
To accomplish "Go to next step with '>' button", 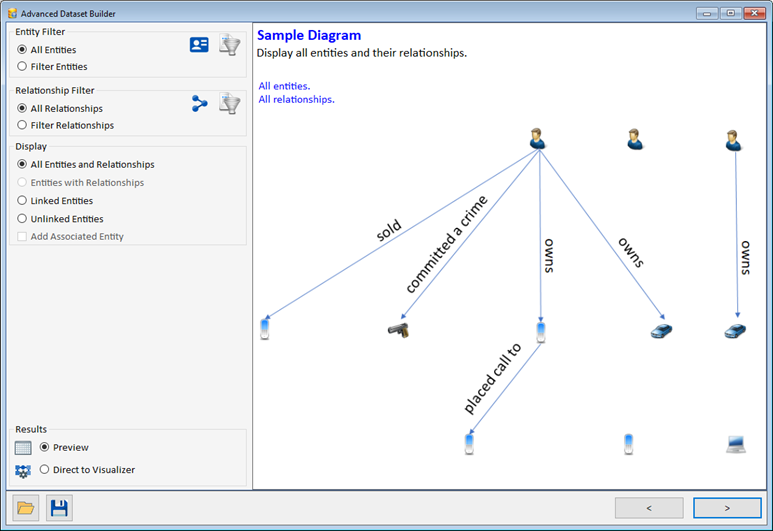I will 727,508.
